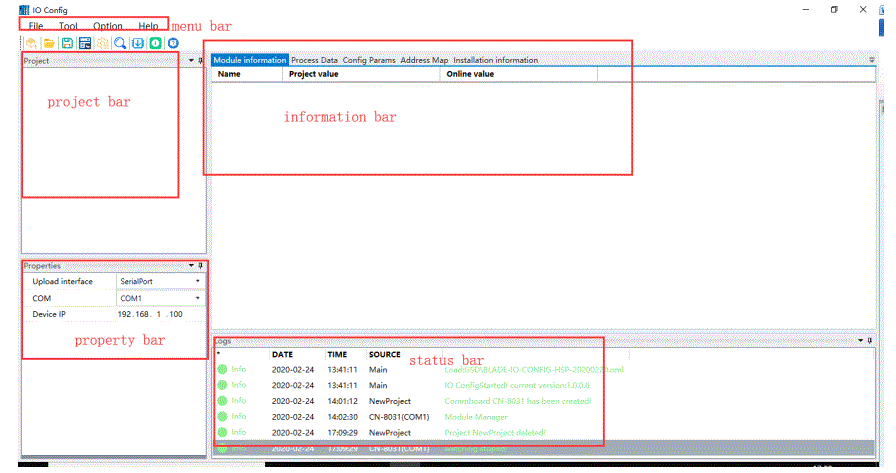896x473 pixels.
Task: Select the 'IO ConfigStarted! current version' log message
Action: [x=517, y=386]
